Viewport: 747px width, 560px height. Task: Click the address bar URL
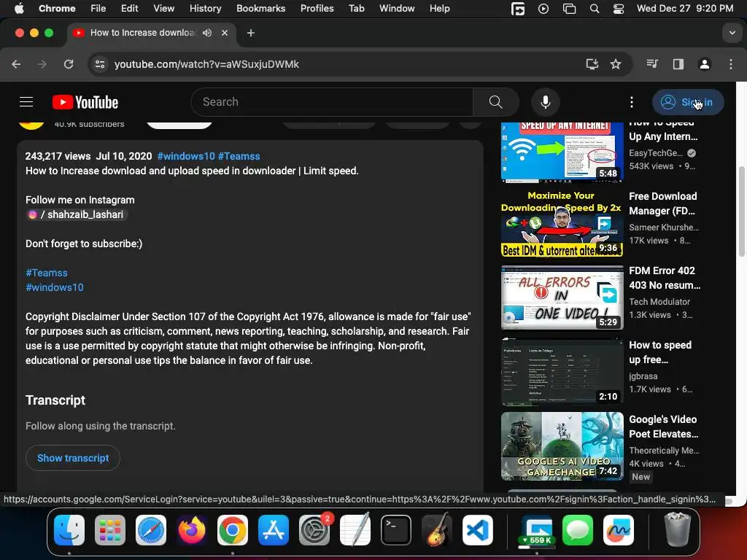point(206,64)
